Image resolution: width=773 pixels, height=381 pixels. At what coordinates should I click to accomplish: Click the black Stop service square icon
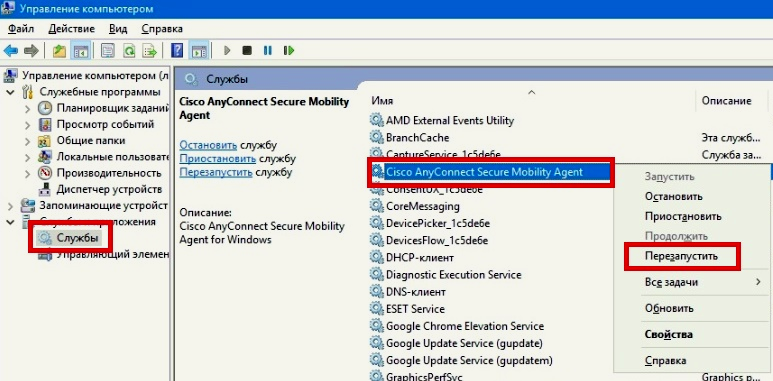(x=247, y=50)
